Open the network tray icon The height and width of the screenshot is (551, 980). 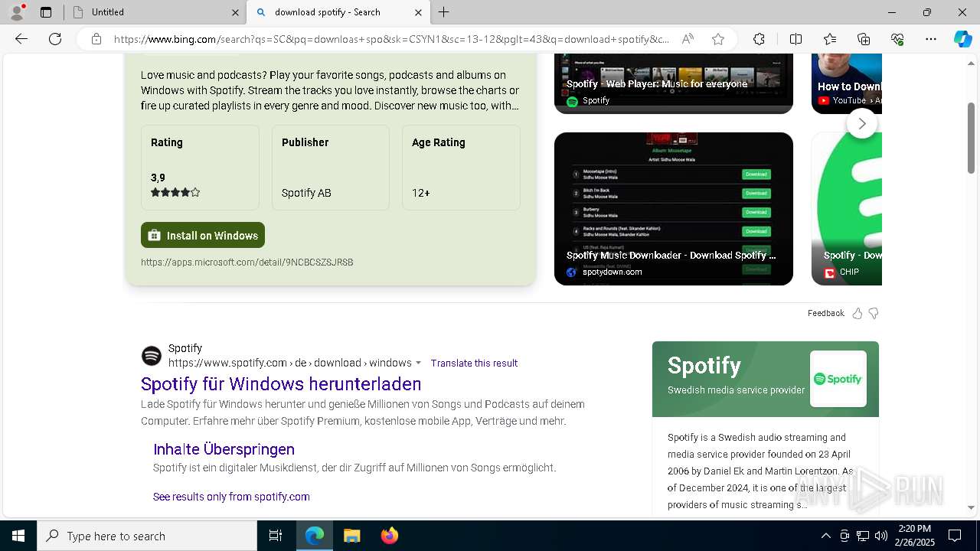coord(862,536)
